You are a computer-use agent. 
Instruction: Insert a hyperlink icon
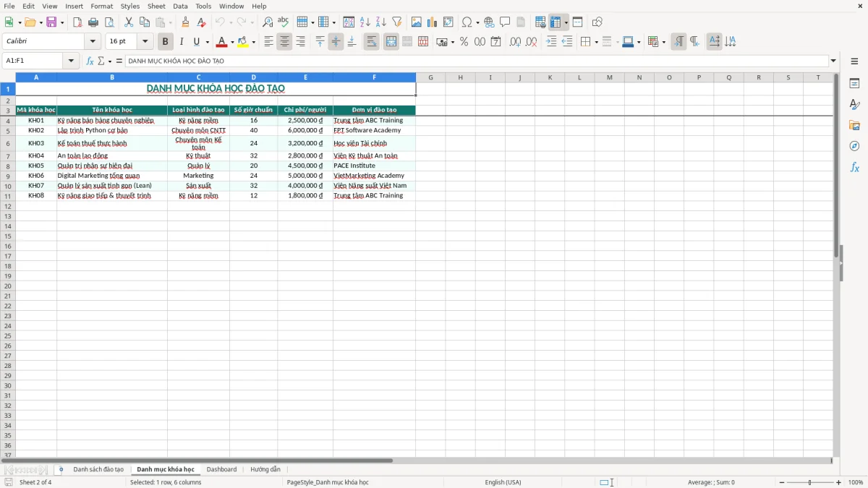pyautogui.click(x=489, y=22)
